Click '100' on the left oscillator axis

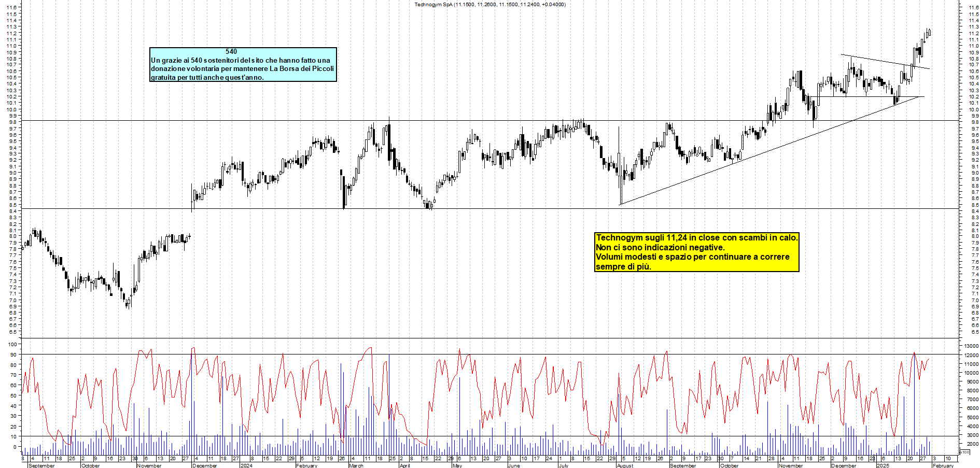(11, 344)
